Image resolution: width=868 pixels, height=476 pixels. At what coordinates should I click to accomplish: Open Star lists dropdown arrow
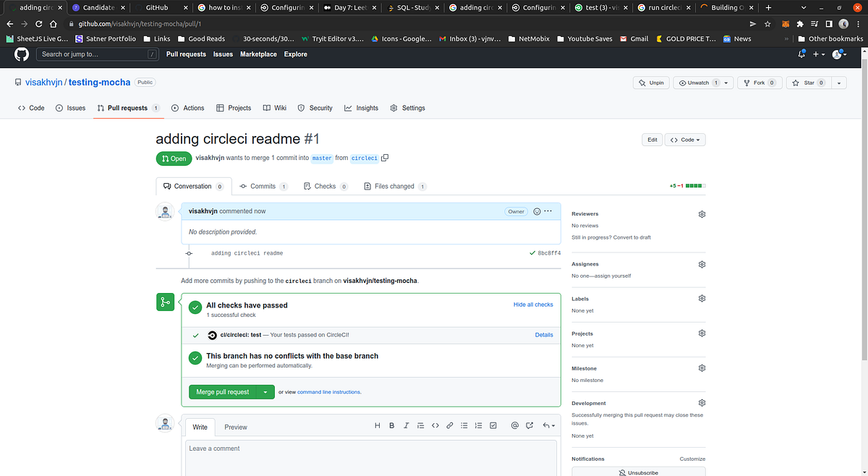(839, 82)
